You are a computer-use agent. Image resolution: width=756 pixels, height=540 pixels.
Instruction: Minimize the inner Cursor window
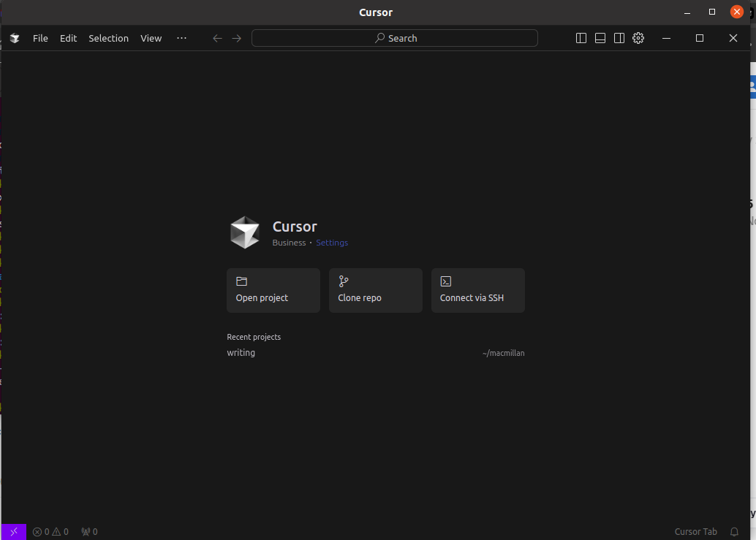pyautogui.click(x=666, y=38)
